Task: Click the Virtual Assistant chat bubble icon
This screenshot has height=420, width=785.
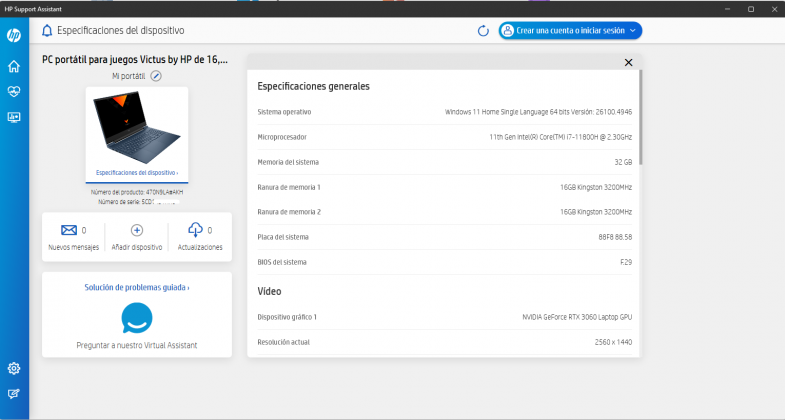Action: coord(137,318)
